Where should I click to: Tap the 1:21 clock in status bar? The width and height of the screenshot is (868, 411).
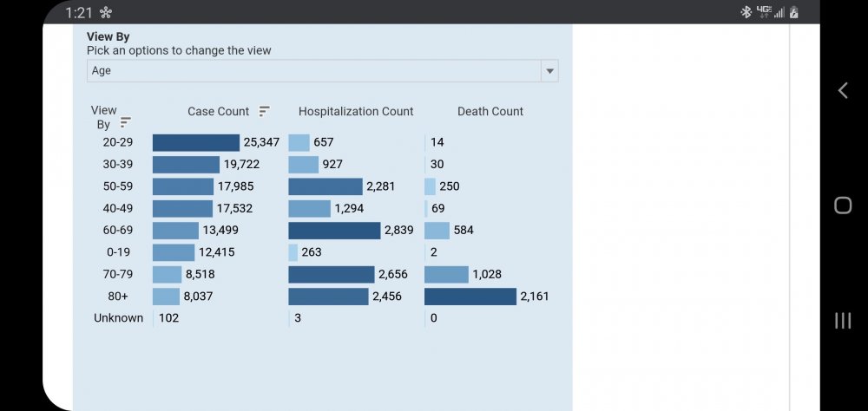click(x=79, y=13)
